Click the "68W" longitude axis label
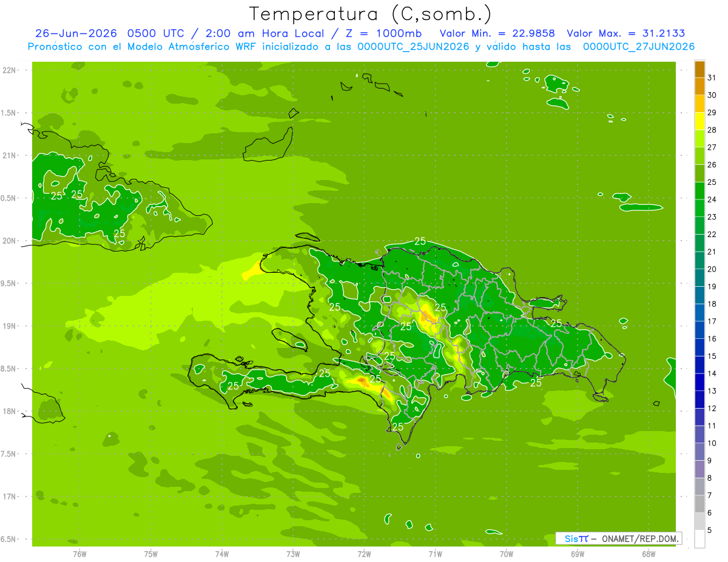 coord(649,553)
